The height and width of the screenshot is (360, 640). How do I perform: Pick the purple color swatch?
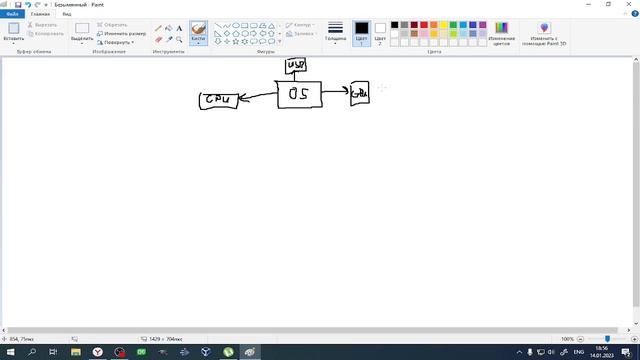[483, 25]
